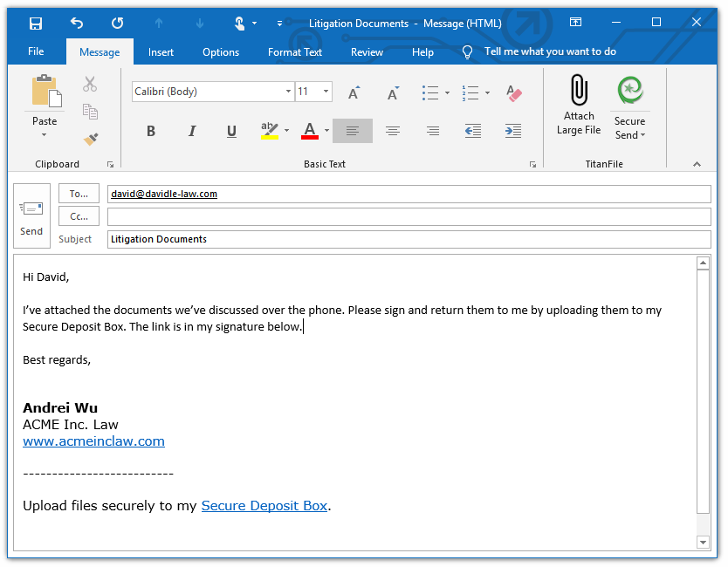Screen dimensions: 728x567
Task: Open numbering style dropdown arrow
Action: click(487, 92)
